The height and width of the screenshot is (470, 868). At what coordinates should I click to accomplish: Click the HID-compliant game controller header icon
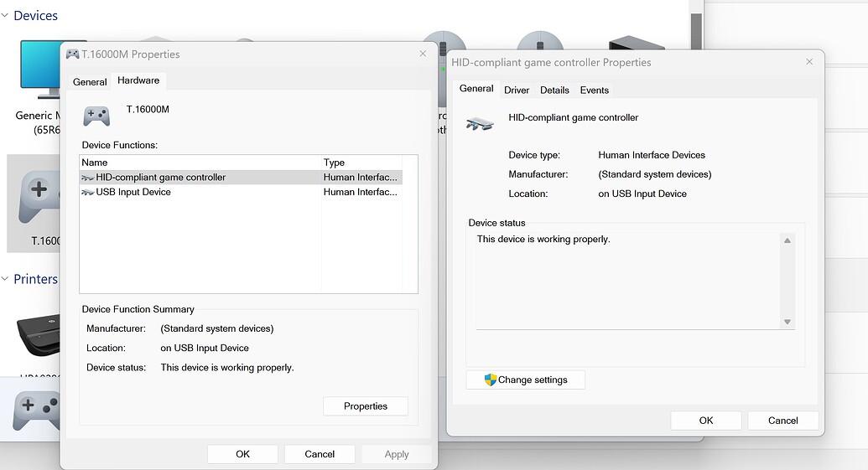480,125
